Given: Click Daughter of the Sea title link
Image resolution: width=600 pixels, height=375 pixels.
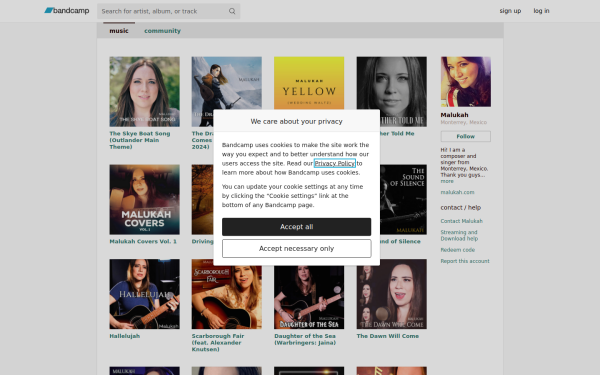Looking at the screenshot, I should pos(305,339).
